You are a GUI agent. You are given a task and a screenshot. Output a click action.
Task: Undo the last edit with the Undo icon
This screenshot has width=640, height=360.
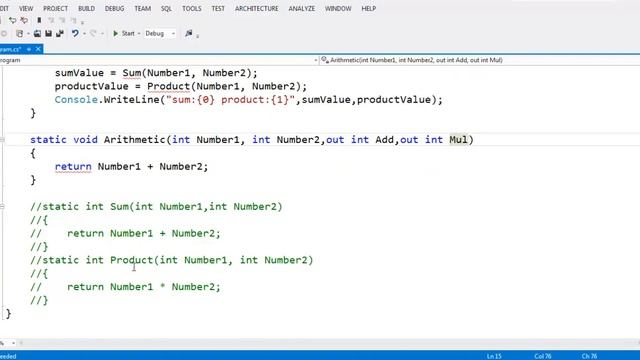(x=75, y=33)
